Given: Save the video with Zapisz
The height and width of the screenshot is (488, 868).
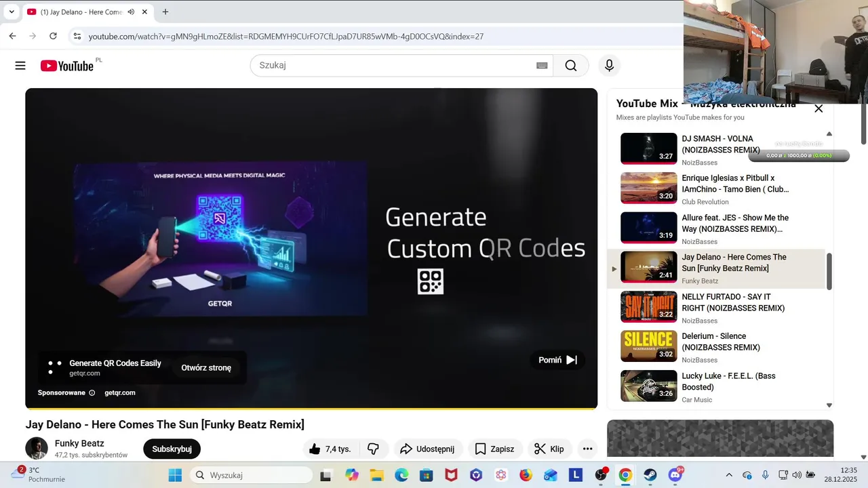Looking at the screenshot, I should [495, 449].
